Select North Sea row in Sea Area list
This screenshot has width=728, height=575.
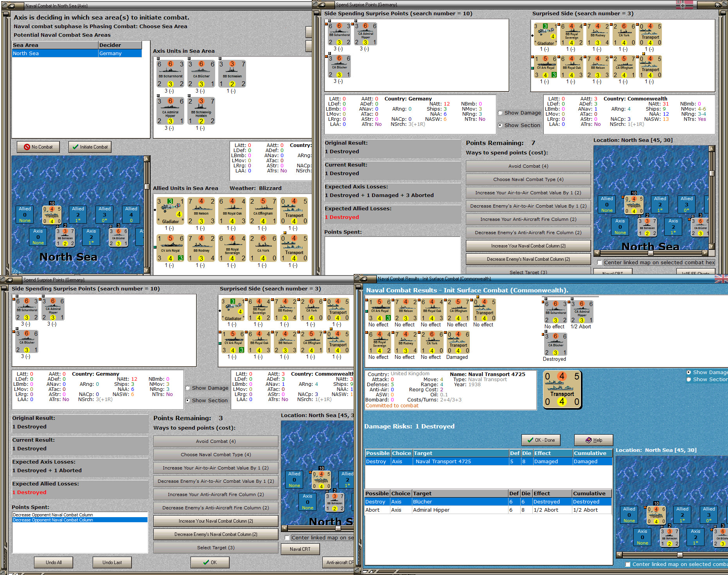(x=77, y=54)
